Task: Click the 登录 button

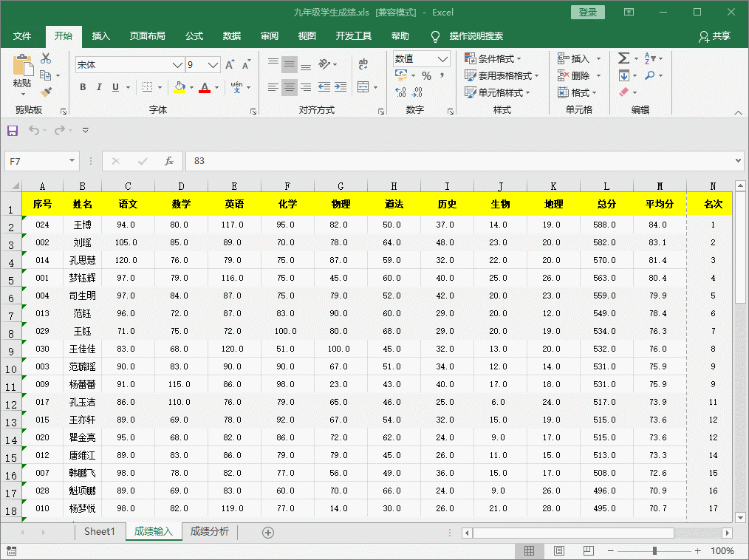Action: pyautogui.click(x=587, y=13)
